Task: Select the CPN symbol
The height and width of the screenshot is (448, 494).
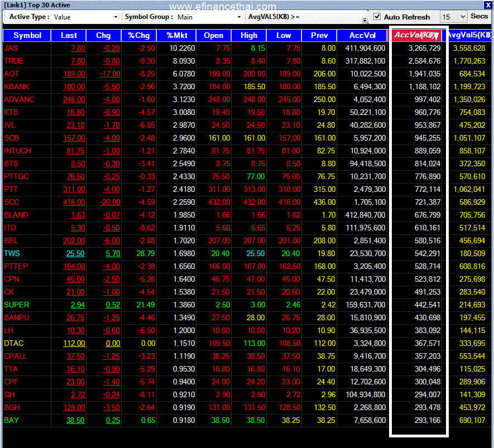Action: pos(12,280)
